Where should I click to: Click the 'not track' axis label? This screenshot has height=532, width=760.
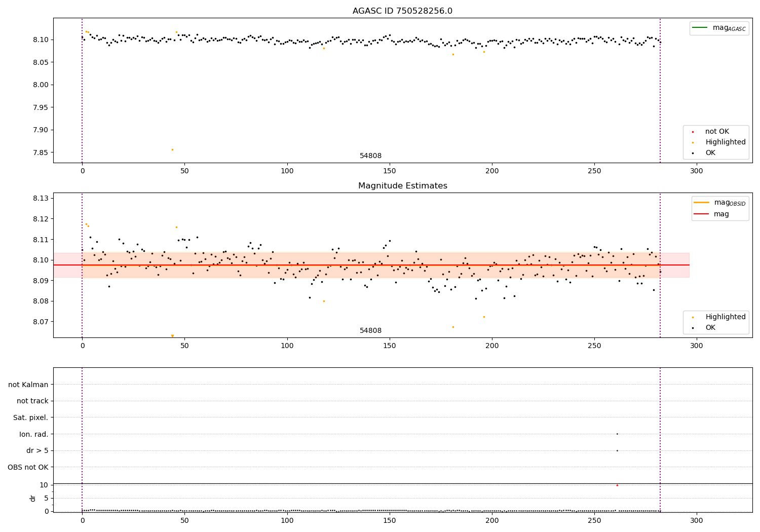32,401
